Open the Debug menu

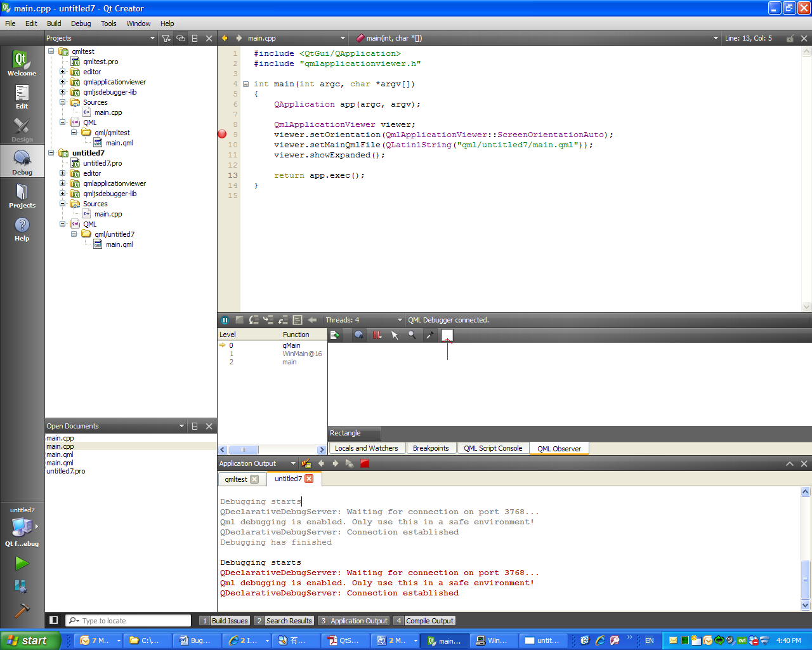click(x=81, y=23)
